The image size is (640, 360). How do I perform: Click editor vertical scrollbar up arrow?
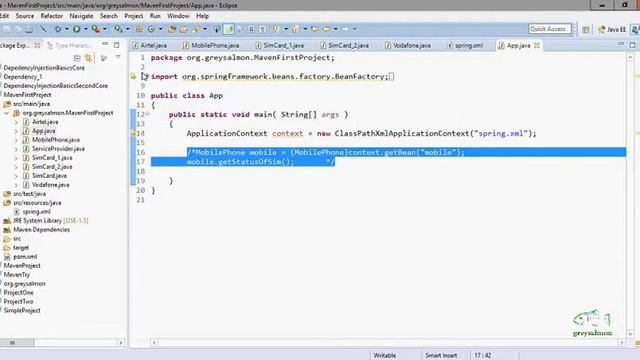[630, 58]
